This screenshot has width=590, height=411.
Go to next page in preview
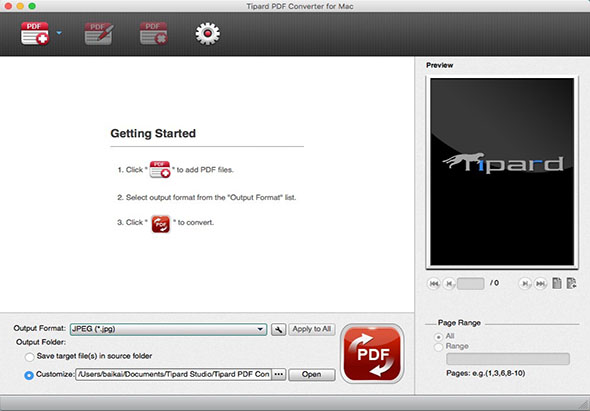coord(525,283)
